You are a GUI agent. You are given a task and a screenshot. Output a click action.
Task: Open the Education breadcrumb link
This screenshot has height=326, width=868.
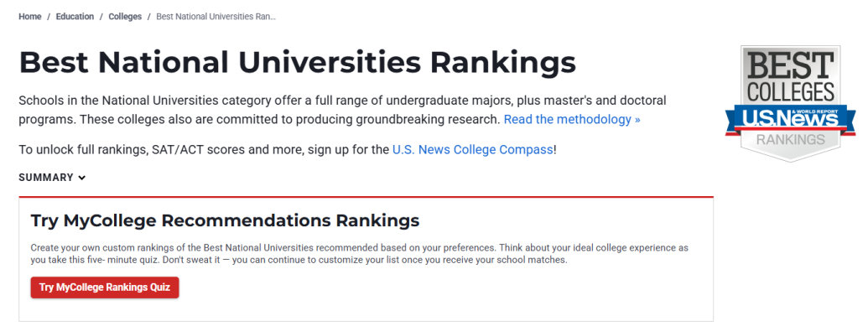point(75,17)
